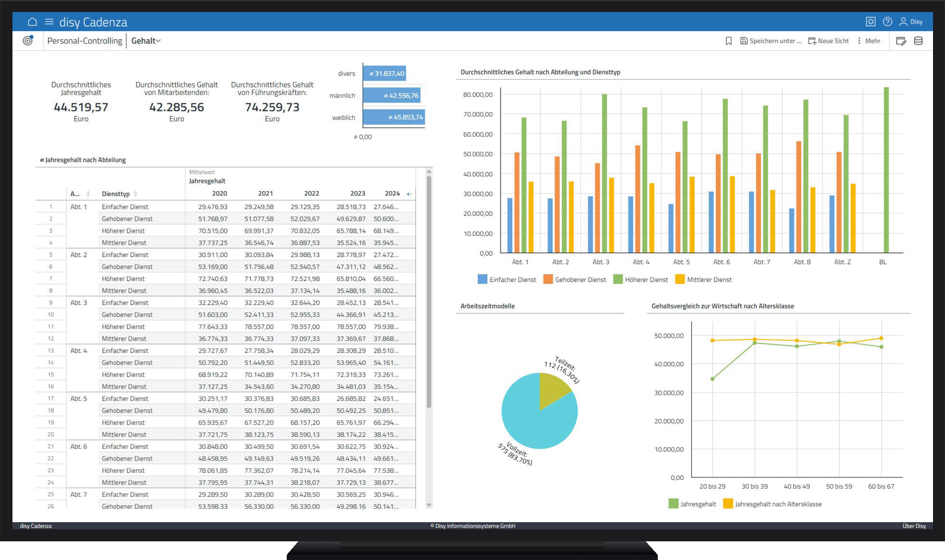Image resolution: width=945 pixels, height=560 pixels.
Task: Click the home icon in header
Action: 32,22
